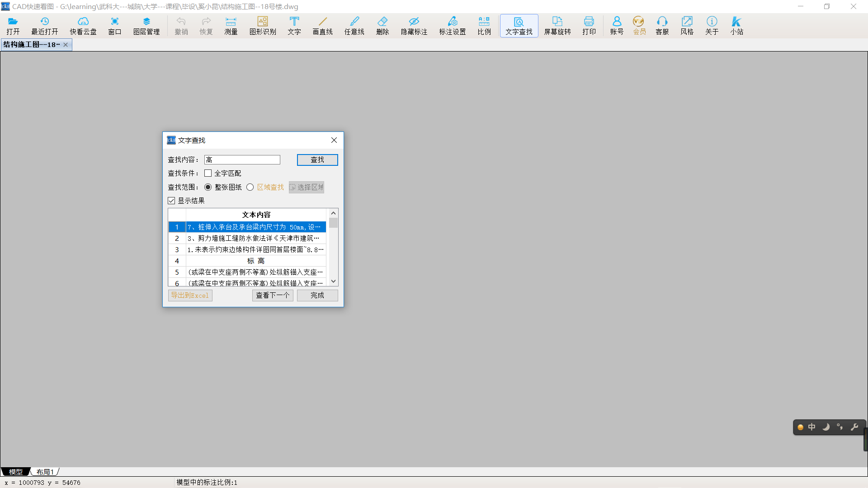Image resolution: width=868 pixels, height=488 pixels.
Task: Click the 文字查找 text search toolbar button
Action: coord(519,26)
